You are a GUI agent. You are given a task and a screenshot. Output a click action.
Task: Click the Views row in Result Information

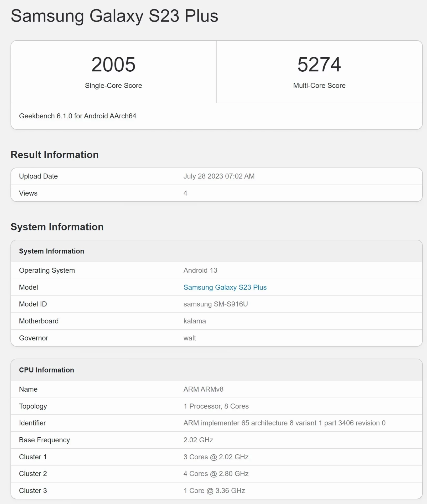[x=28, y=193]
